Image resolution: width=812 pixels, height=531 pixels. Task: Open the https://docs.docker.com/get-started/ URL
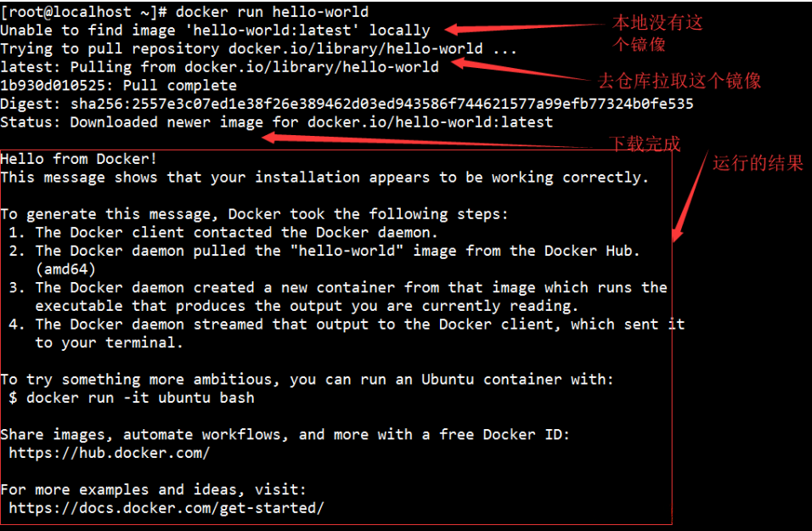[x=166, y=508]
